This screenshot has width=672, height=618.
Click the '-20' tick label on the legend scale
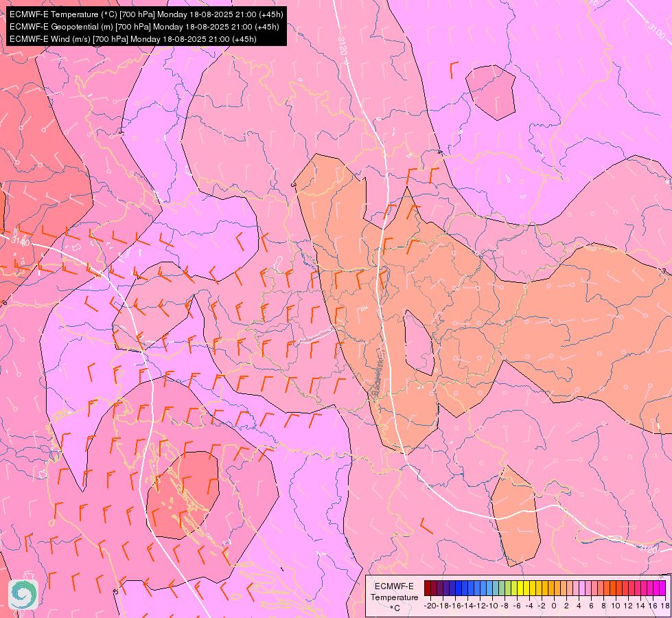pos(430,606)
